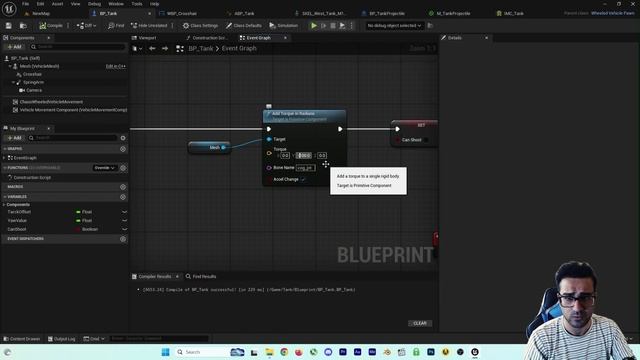Switch to the NewMap tab
The height and width of the screenshot is (360, 640).
[41, 13]
